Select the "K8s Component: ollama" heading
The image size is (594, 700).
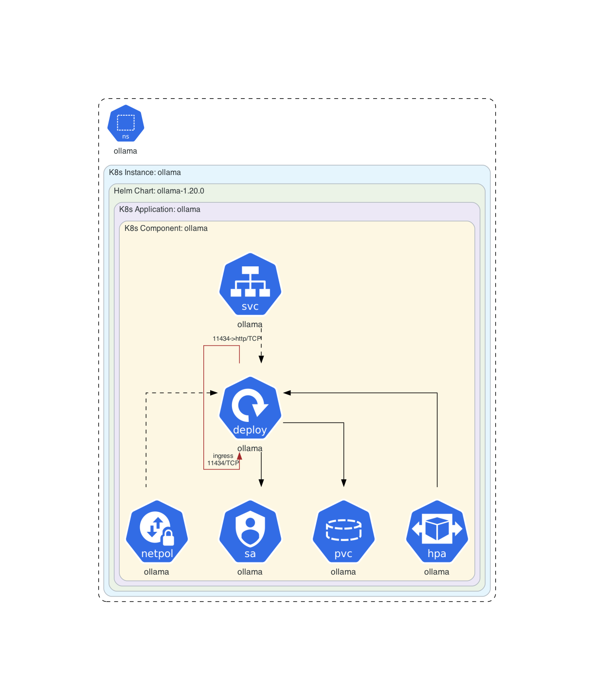pyautogui.click(x=166, y=228)
